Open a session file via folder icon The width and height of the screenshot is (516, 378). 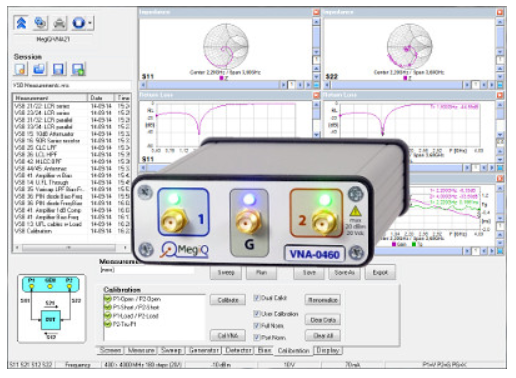(x=40, y=69)
